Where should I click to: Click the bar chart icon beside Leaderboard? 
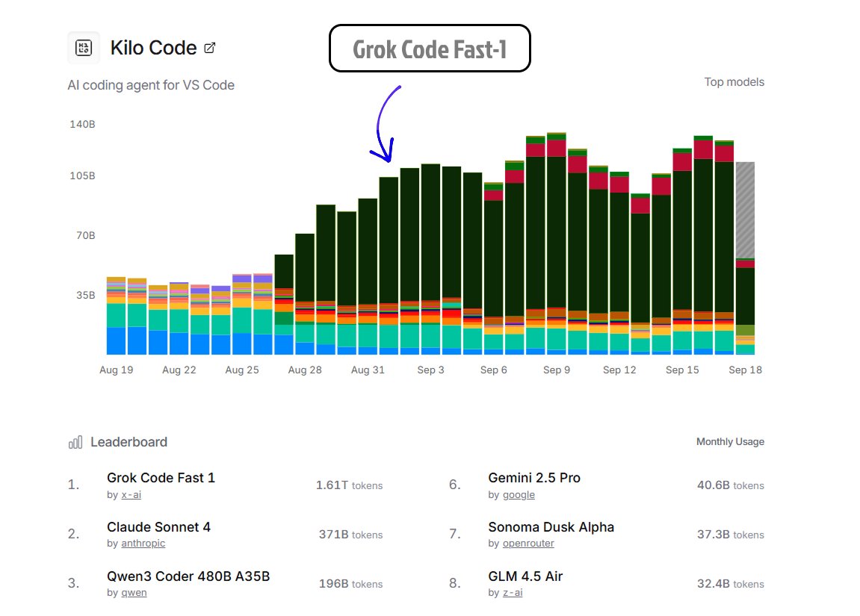pyautogui.click(x=75, y=442)
